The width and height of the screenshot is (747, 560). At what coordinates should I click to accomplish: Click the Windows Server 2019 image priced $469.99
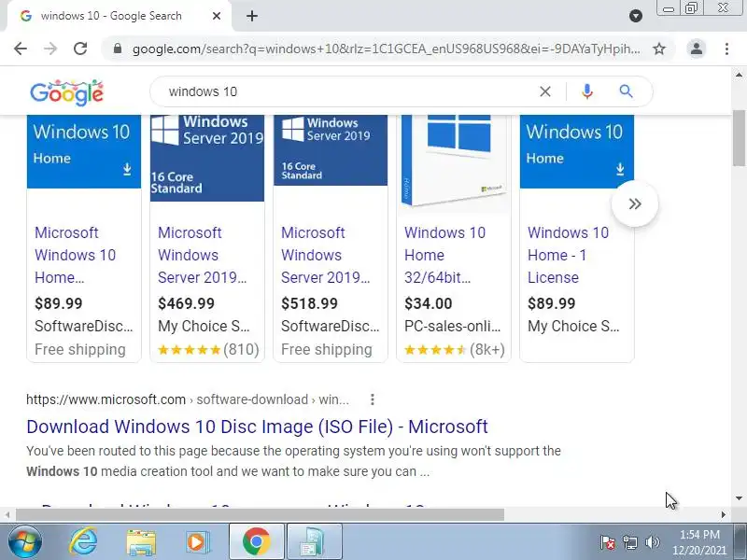(206, 158)
